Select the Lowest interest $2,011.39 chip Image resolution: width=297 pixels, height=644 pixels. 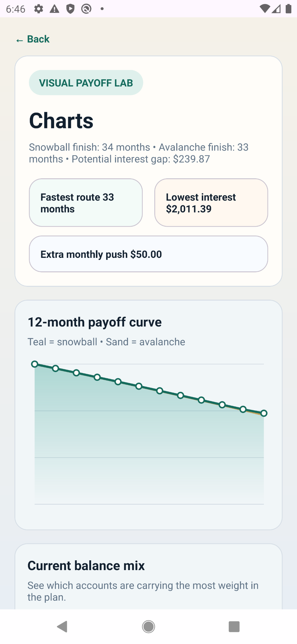click(211, 202)
